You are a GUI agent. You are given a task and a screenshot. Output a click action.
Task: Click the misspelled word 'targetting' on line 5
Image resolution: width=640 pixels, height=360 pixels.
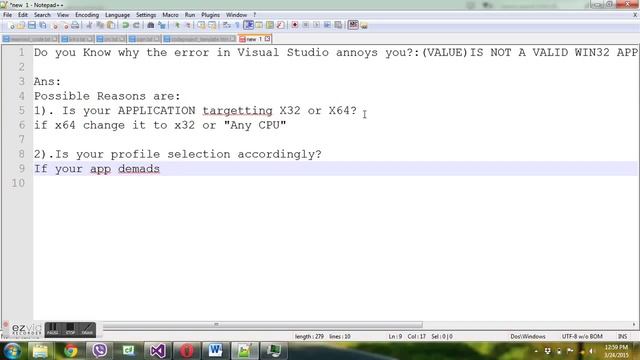pyautogui.click(x=237, y=111)
